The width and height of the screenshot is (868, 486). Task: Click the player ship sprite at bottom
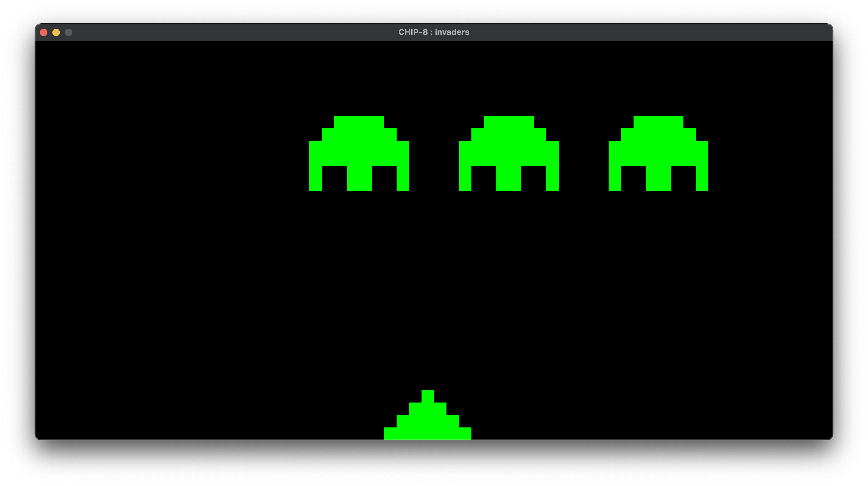(x=427, y=415)
